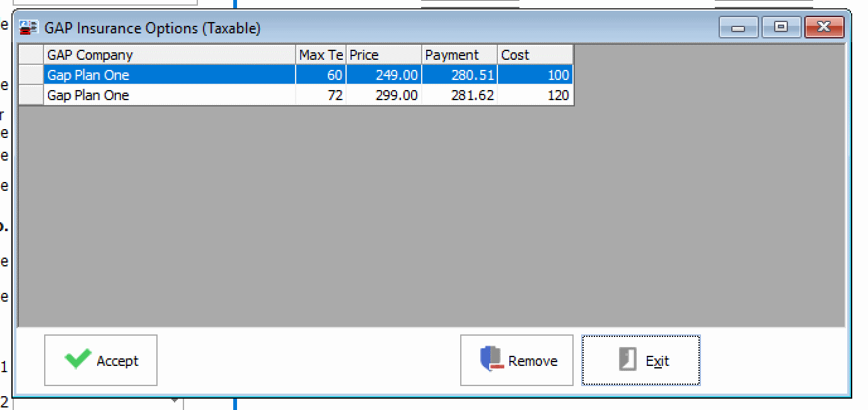Click the 281.62 payment cell
Screen dimensions: 868x410
(459, 95)
